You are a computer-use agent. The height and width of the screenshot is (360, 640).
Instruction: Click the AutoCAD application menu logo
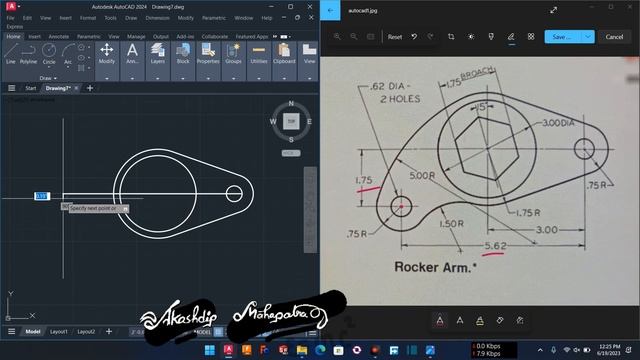click(11, 7)
